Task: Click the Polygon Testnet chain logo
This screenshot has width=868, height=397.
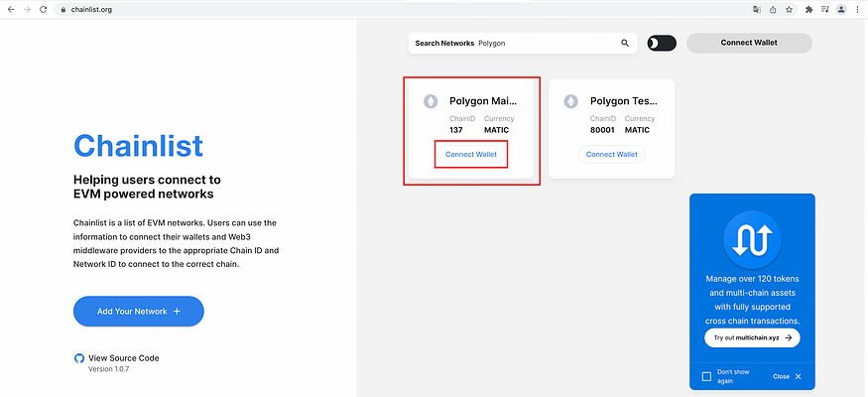Action: coord(570,101)
